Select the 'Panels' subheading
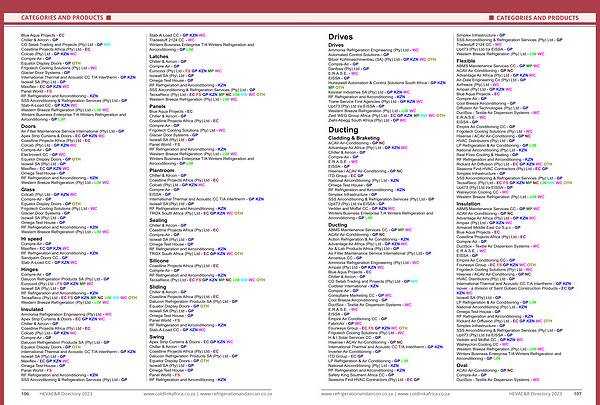The width and height of the screenshot is (600, 405). point(157,106)
